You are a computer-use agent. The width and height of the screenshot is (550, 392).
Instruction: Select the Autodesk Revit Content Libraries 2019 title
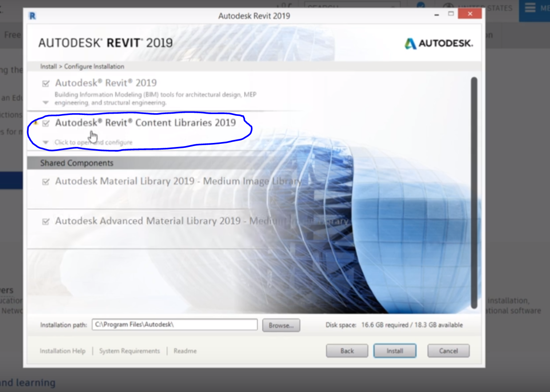pyautogui.click(x=145, y=123)
